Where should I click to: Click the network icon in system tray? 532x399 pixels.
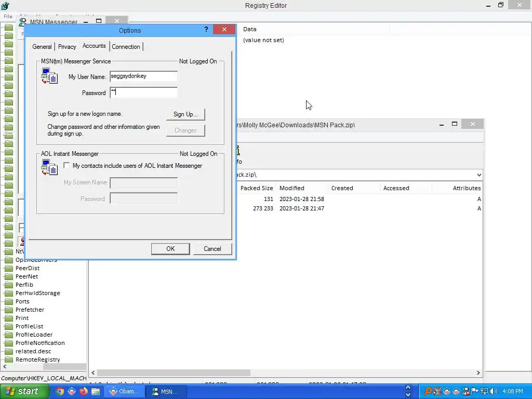484,392
